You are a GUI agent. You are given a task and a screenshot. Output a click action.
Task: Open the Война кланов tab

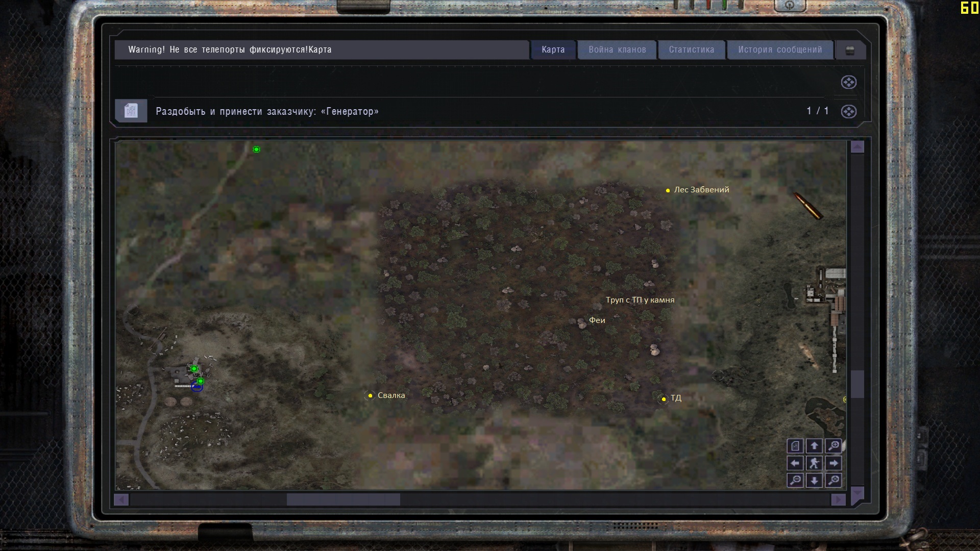pos(617,50)
